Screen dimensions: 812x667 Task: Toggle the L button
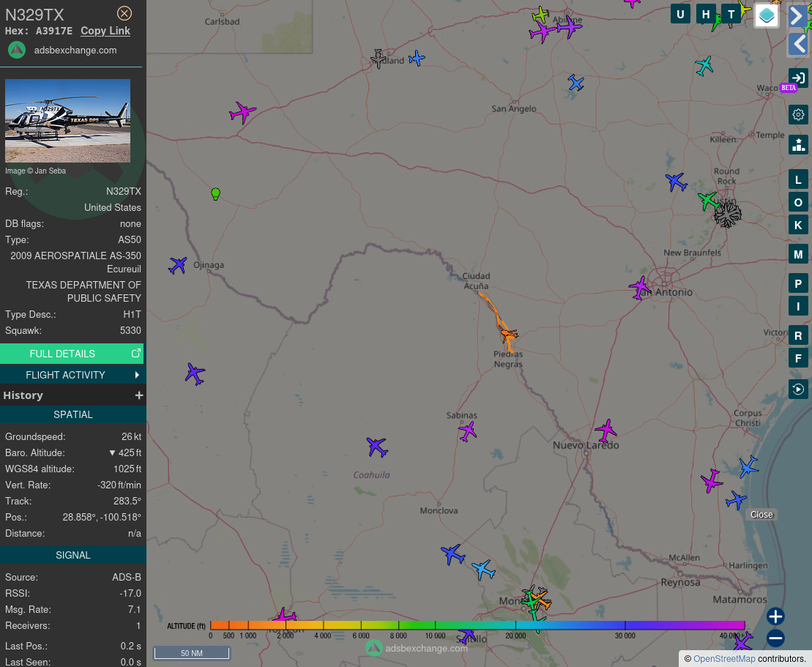[x=798, y=179]
